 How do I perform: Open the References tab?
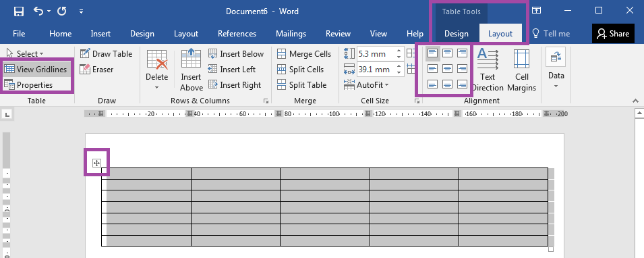pyautogui.click(x=237, y=34)
